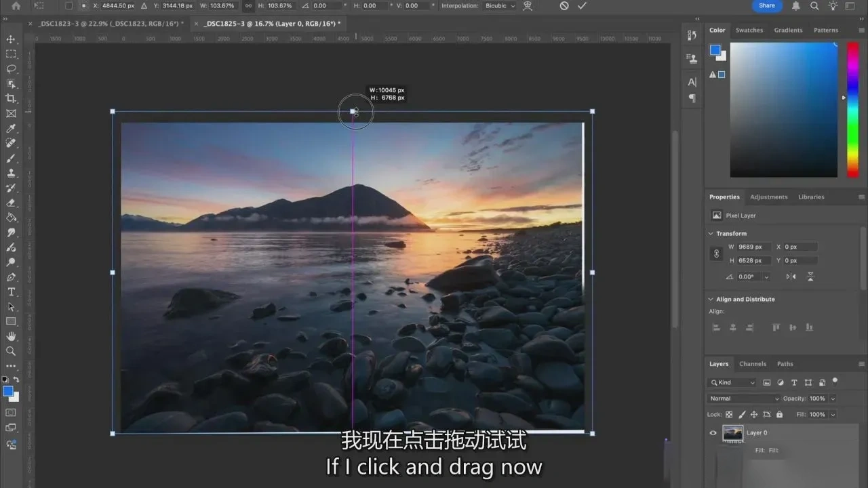Toggle Layer 0 visibility eye
The height and width of the screenshot is (488, 868).
(713, 432)
